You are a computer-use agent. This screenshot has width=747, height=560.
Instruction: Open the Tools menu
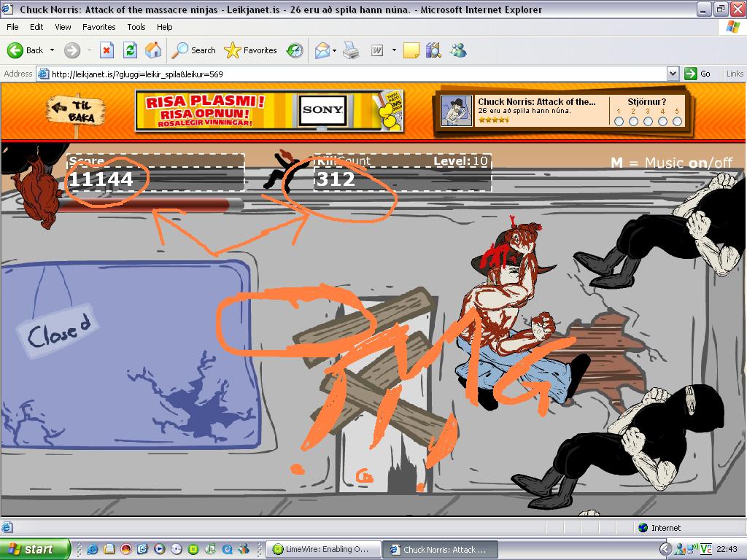click(x=136, y=27)
